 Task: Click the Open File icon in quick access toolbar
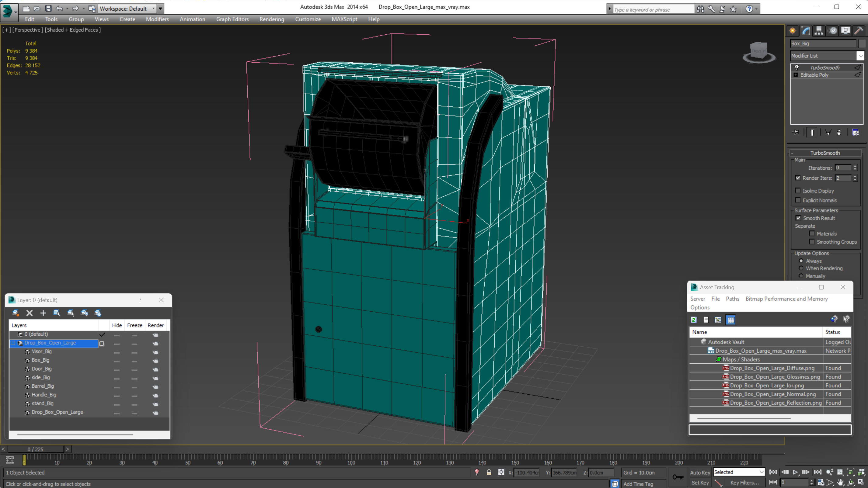click(x=37, y=9)
